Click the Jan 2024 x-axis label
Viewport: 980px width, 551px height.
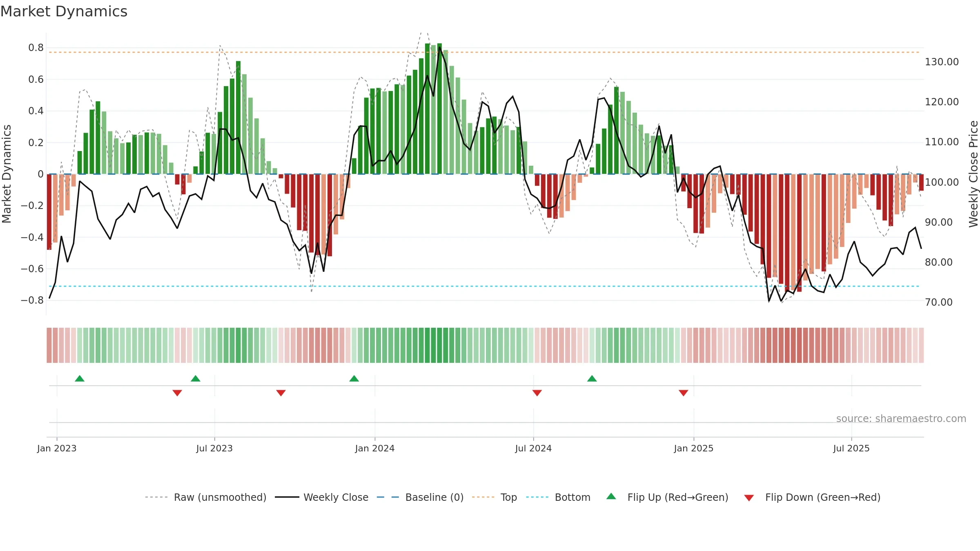point(375,448)
